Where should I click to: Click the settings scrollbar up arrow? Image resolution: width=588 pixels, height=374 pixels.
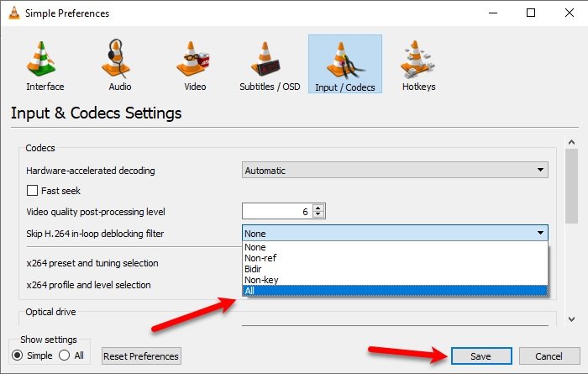(x=571, y=142)
